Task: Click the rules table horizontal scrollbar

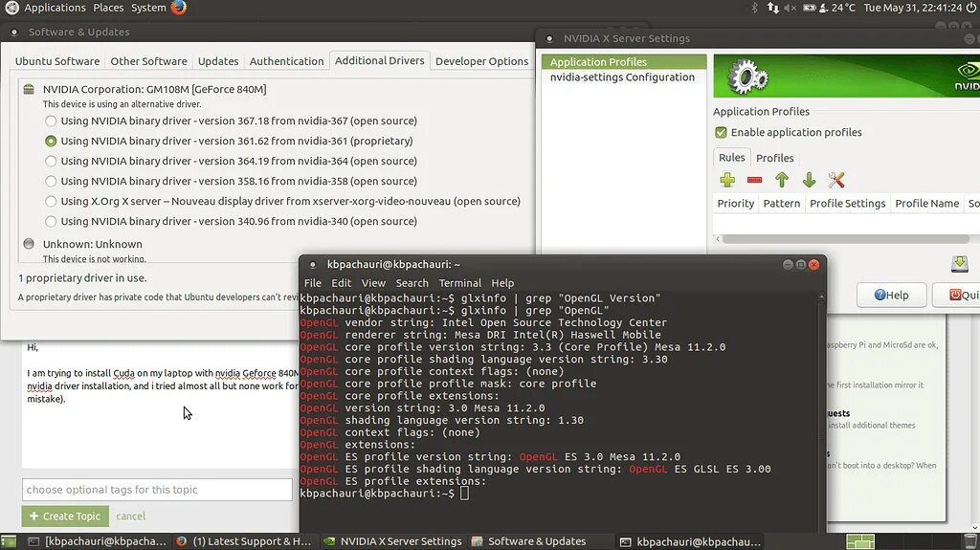Action: click(845, 239)
